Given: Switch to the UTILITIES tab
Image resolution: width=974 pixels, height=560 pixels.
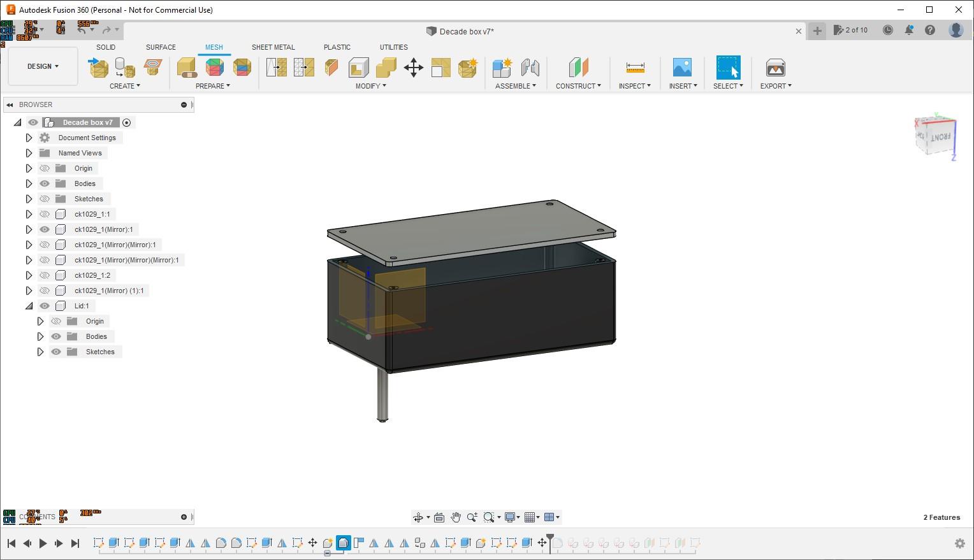Looking at the screenshot, I should [x=394, y=47].
